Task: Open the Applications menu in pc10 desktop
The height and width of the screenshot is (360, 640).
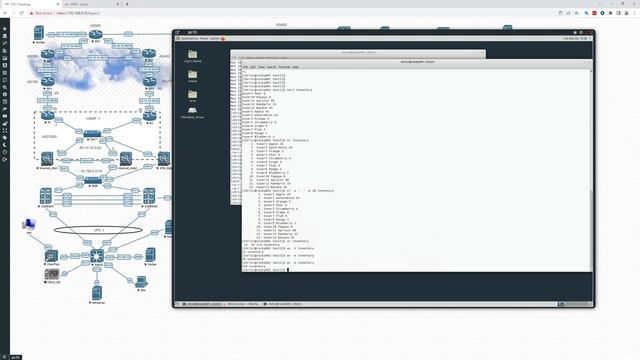Action: click(189, 38)
